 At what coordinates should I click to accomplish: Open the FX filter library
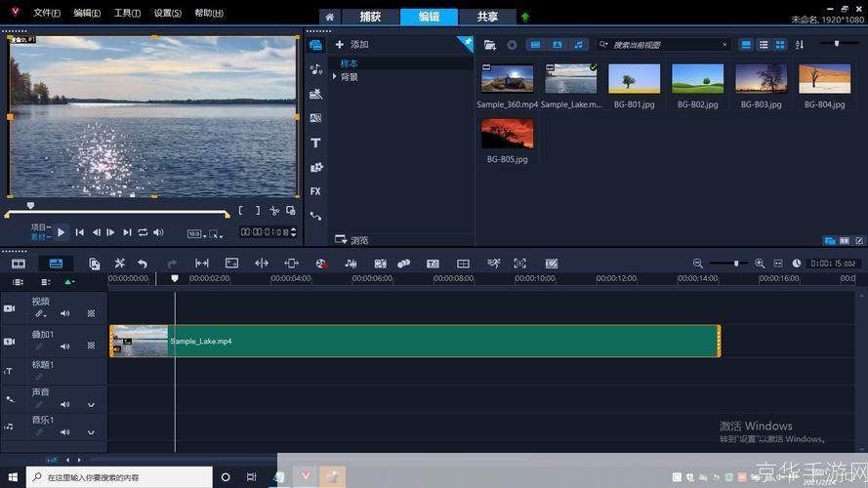pos(315,191)
